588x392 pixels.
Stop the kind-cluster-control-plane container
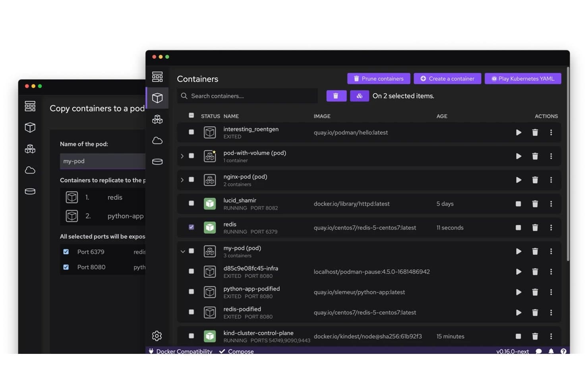coord(518,336)
